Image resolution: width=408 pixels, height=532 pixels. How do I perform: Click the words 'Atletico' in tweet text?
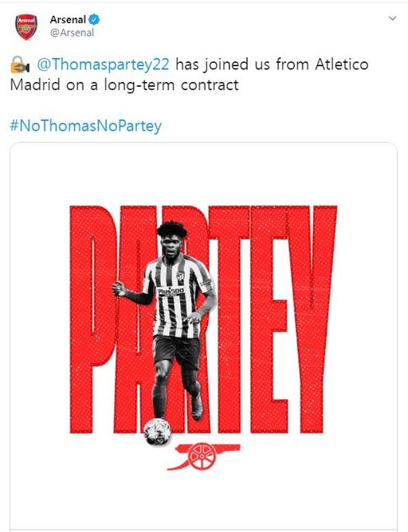coord(342,65)
